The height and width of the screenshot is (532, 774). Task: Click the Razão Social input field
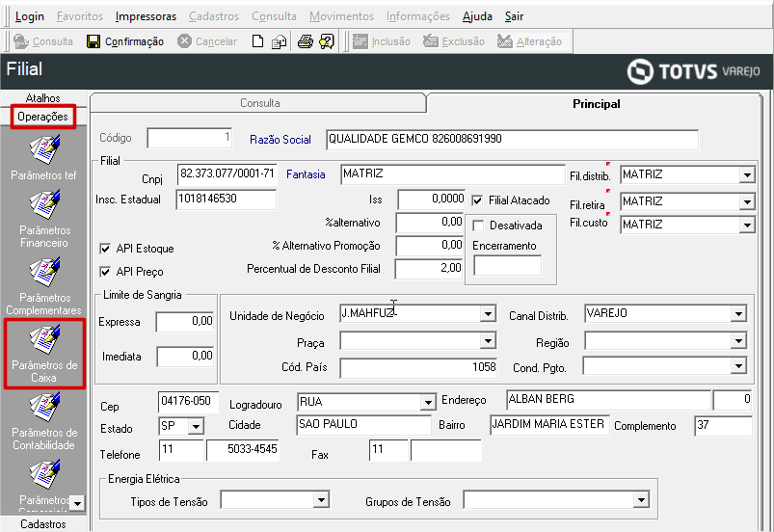point(513,139)
